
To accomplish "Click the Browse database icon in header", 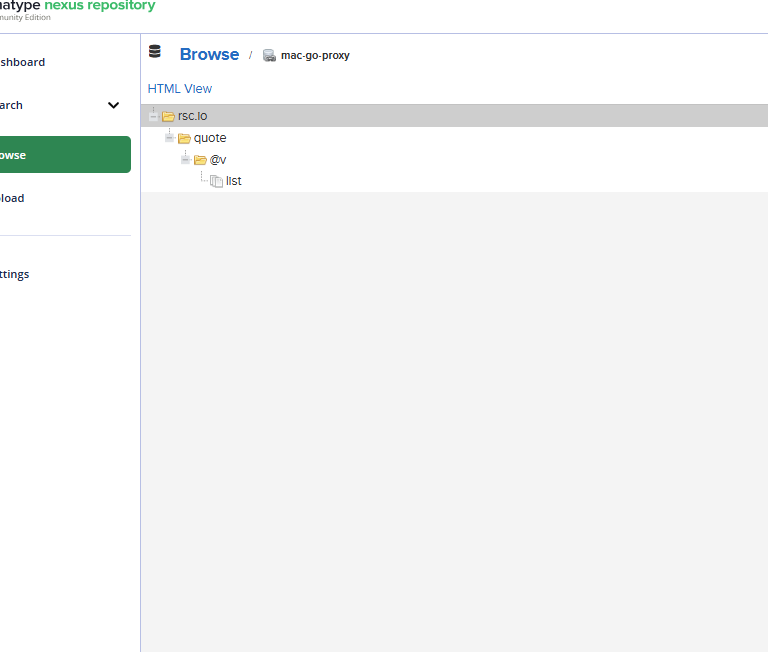I will (x=155, y=53).
